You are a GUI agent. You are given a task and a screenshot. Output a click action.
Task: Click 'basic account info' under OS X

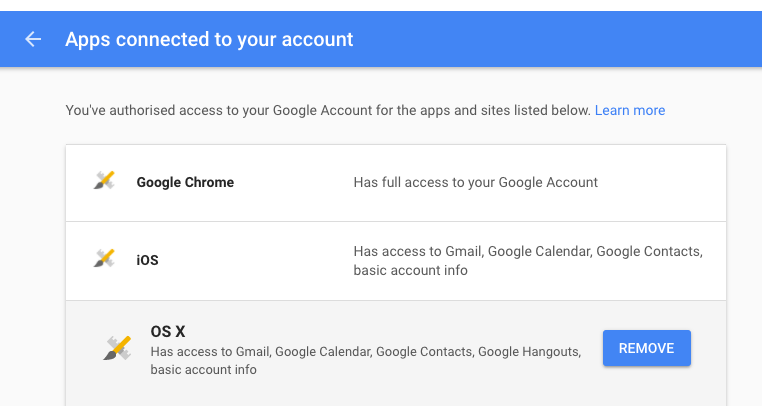[203, 370]
